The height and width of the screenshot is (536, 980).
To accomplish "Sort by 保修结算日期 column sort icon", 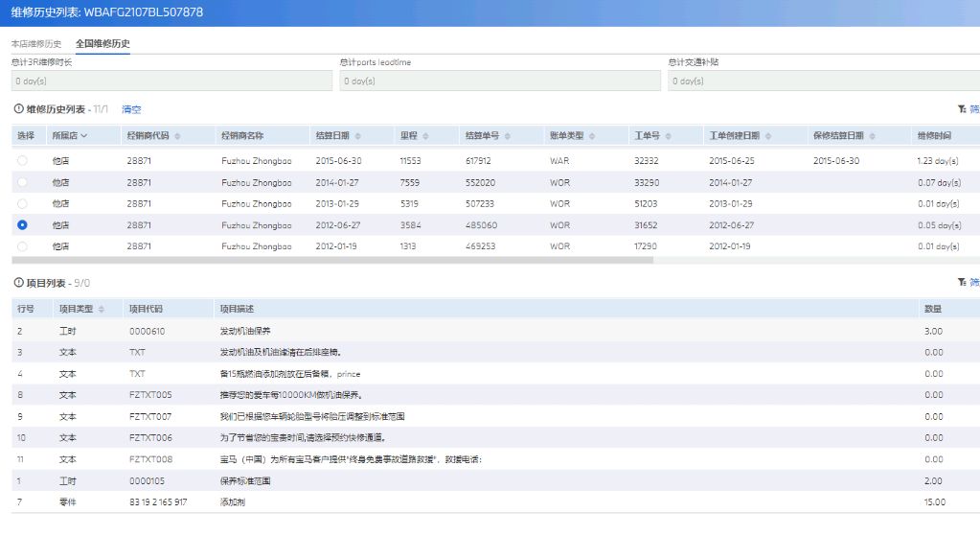I will pos(872,136).
